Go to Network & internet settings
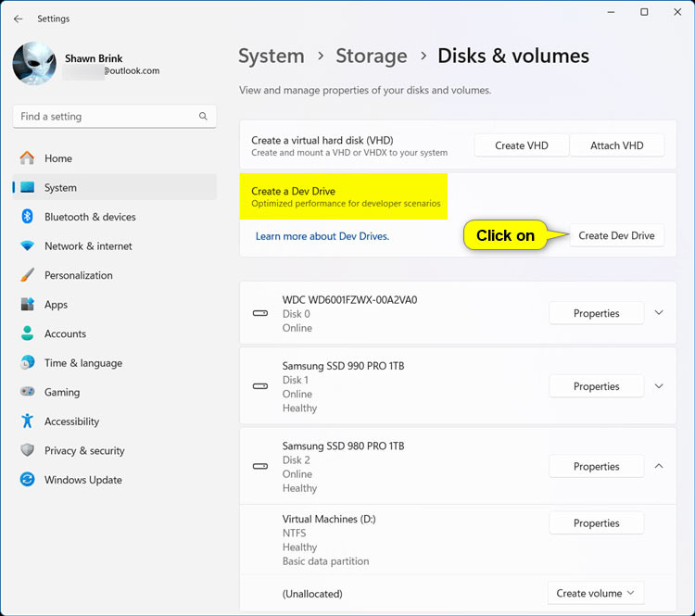Image resolution: width=695 pixels, height=616 pixels. point(114,246)
